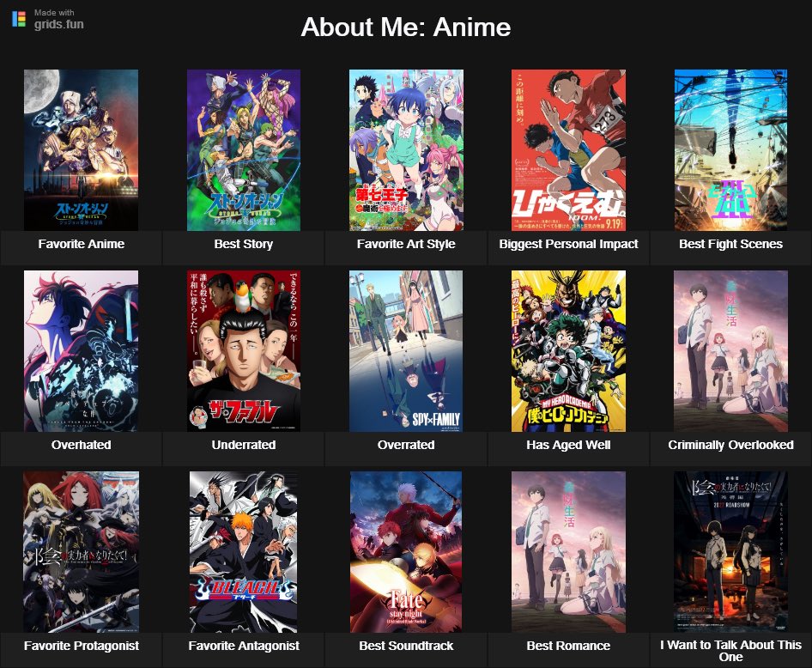812x668 pixels.
Task: Click the Biggest Personal Impact running poster
Action: click(x=568, y=150)
